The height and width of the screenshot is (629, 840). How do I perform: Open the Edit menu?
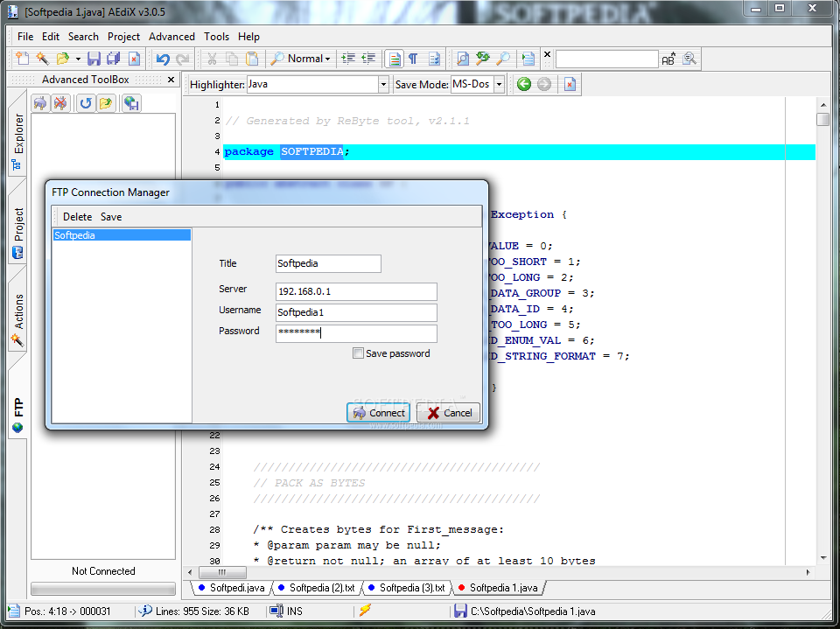[x=51, y=37]
